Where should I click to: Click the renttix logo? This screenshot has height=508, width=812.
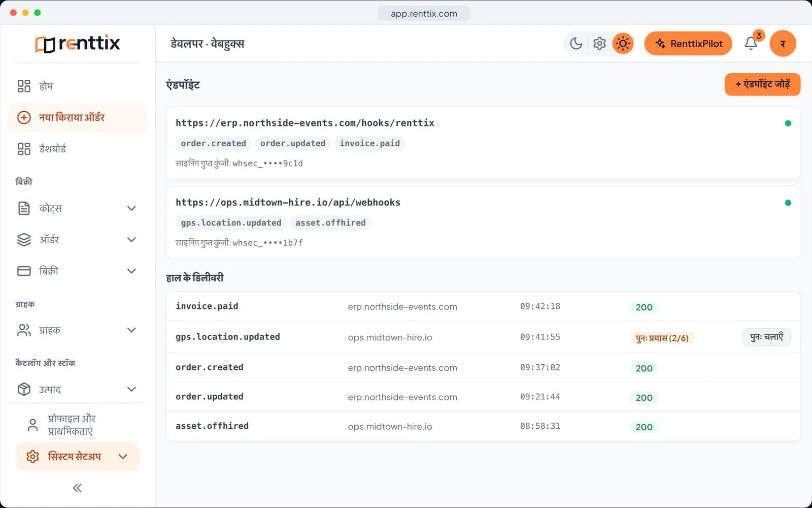coord(77,44)
